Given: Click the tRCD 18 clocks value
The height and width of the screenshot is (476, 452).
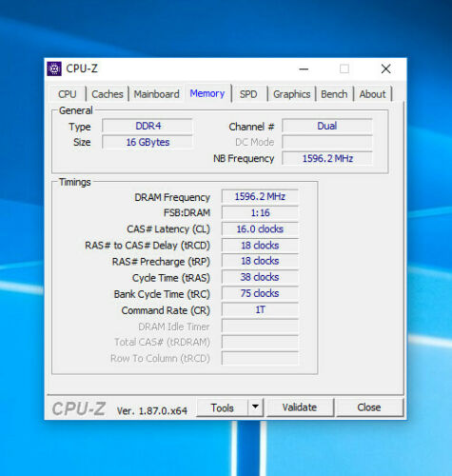Looking at the screenshot, I should tap(260, 246).
